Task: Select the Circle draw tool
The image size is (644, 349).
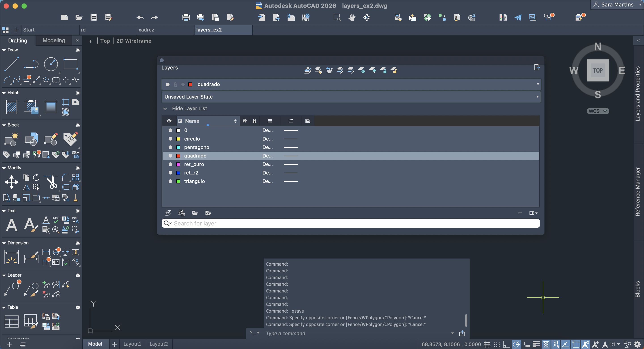Action: [x=51, y=64]
